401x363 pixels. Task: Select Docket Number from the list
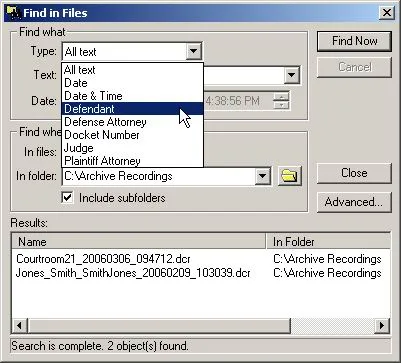[132, 135]
